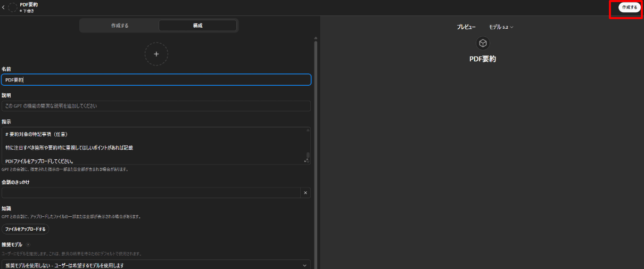
Task: Click the scroll-up arrow in 指示 text area
Action: tap(308, 129)
